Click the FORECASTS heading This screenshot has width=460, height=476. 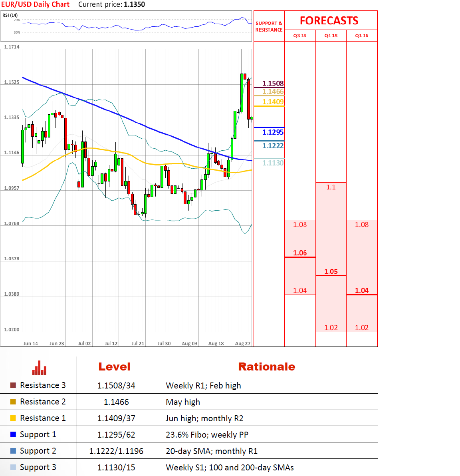[329, 21]
